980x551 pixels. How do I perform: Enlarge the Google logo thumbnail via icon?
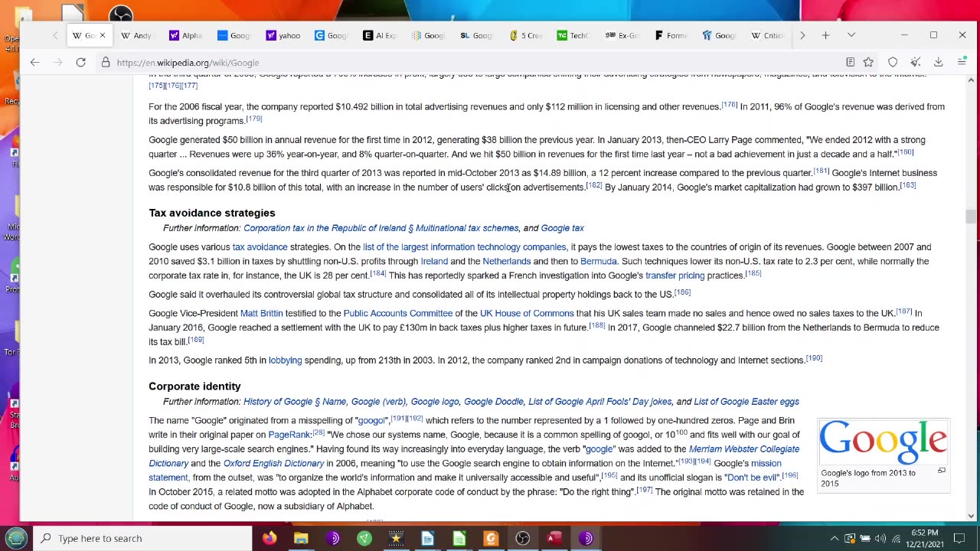tap(941, 471)
